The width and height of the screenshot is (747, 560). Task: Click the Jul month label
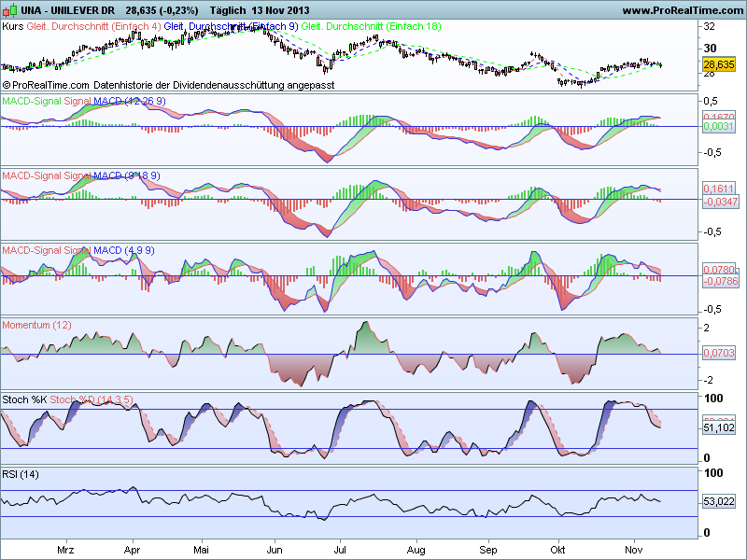point(340,550)
